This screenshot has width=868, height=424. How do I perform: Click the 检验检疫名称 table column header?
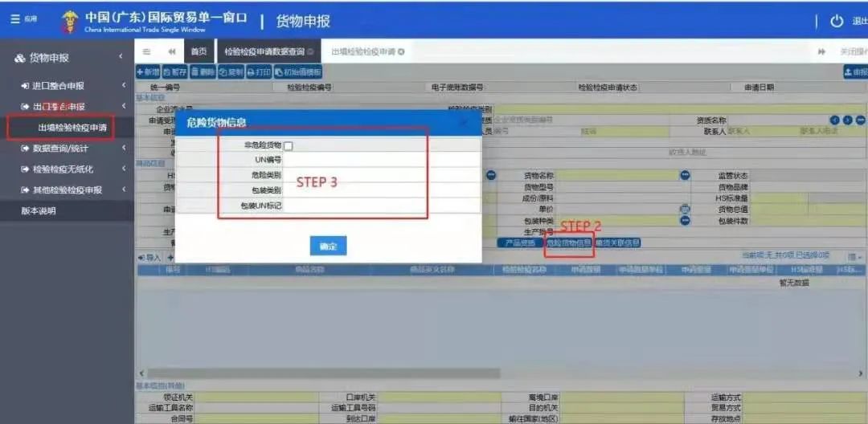pos(524,270)
